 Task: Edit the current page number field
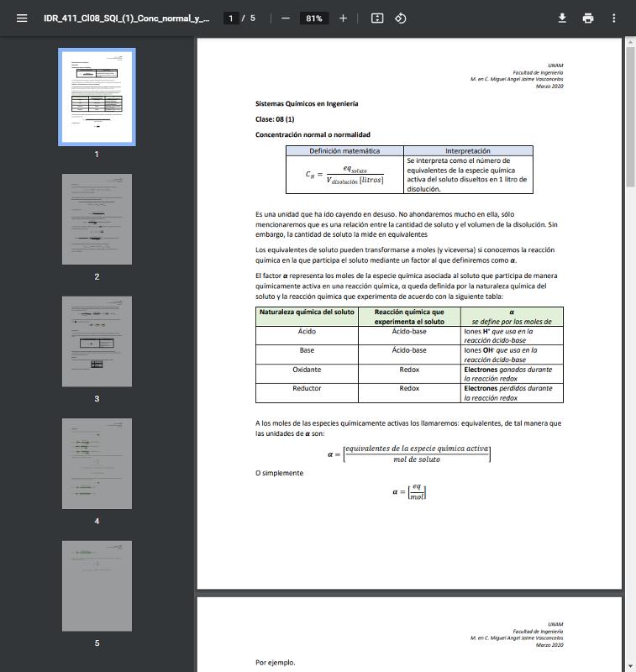[231, 18]
